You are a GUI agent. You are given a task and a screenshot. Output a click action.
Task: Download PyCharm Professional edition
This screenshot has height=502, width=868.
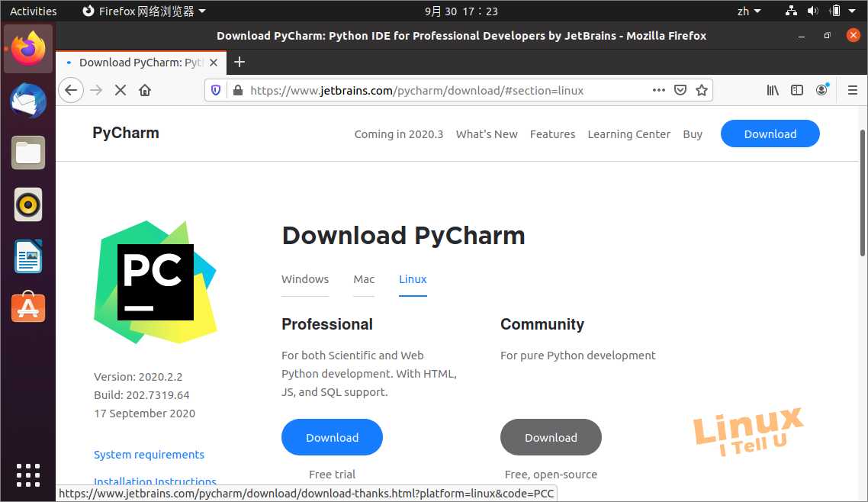click(x=332, y=437)
